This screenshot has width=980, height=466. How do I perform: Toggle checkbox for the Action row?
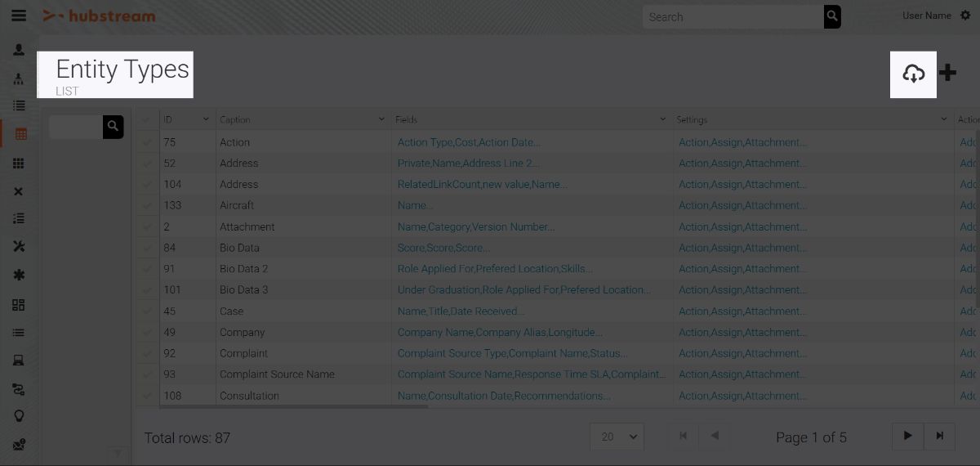click(147, 142)
